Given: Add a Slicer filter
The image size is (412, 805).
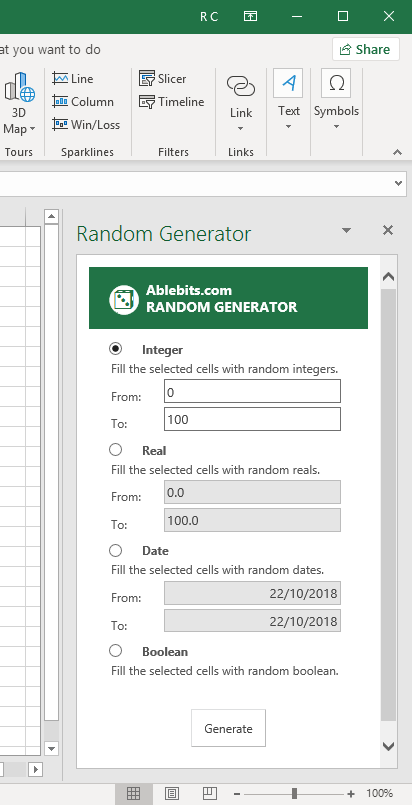Looking at the screenshot, I should 163,79.
